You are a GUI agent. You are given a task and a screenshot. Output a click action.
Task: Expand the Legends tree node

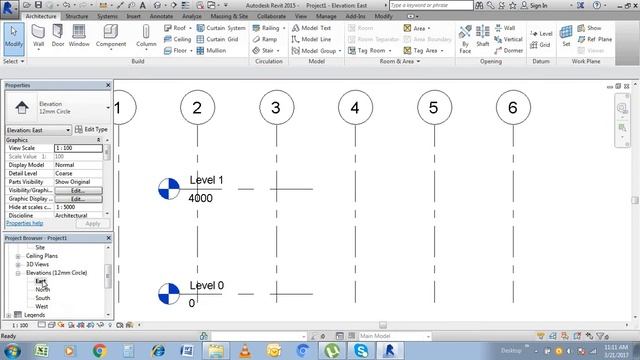(9, 315)
